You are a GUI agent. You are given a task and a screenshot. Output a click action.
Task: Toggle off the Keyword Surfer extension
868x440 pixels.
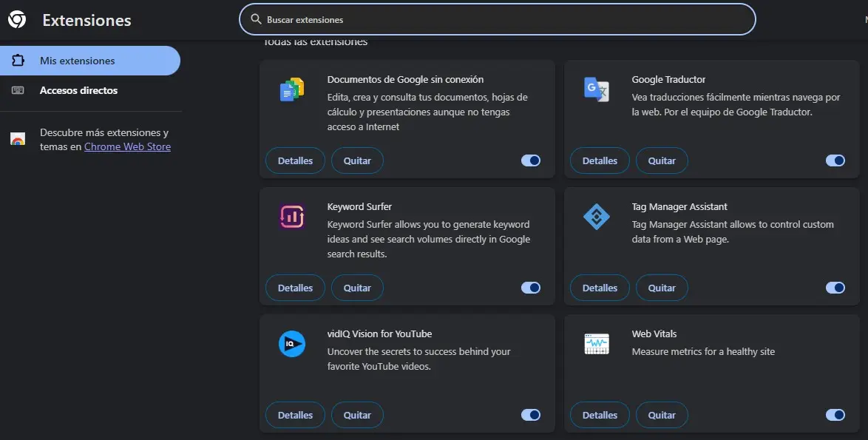531,288
